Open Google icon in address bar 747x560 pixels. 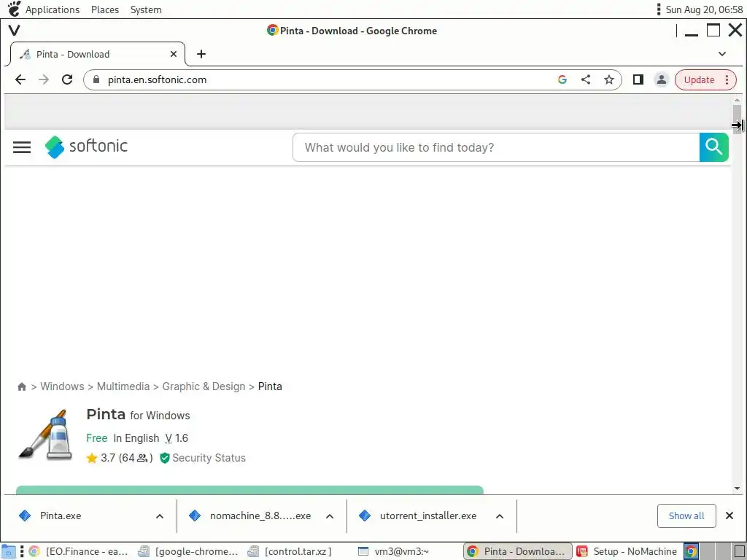pyautogui.click(x=562, y=79)
